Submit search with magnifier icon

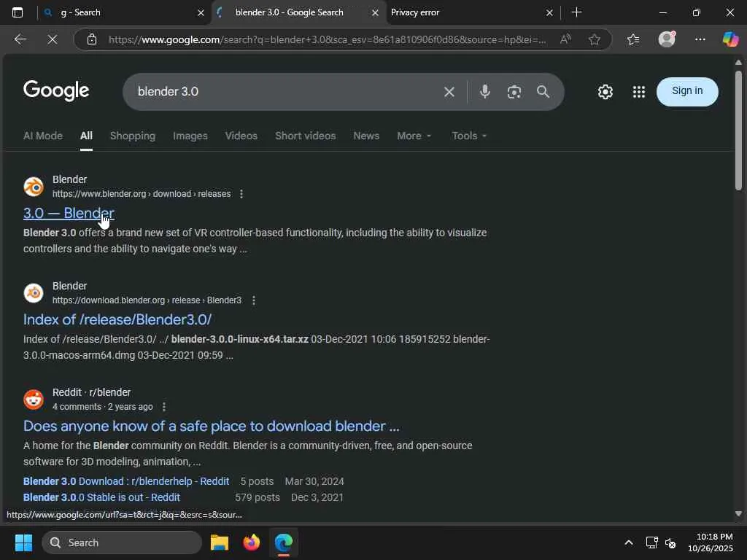543,91
